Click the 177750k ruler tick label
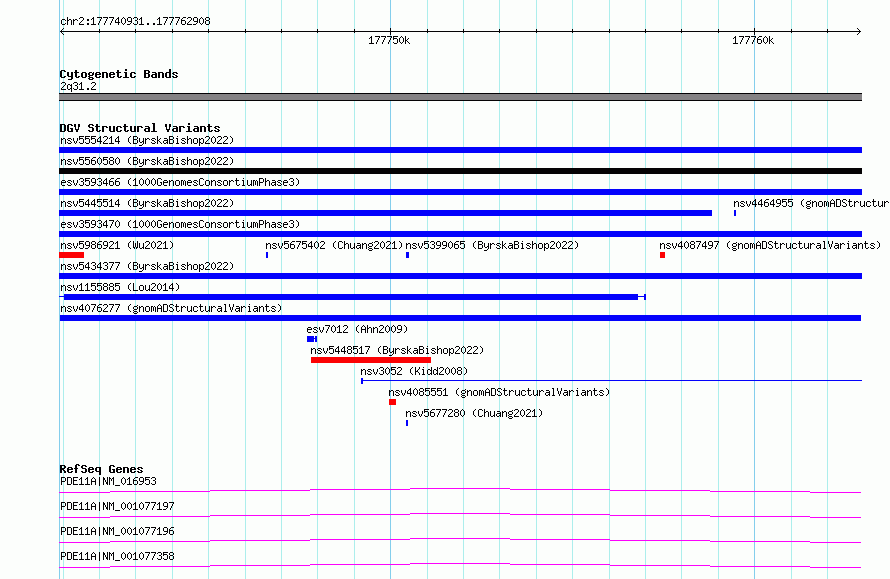 pyautogui.click(x=389, y=40)
